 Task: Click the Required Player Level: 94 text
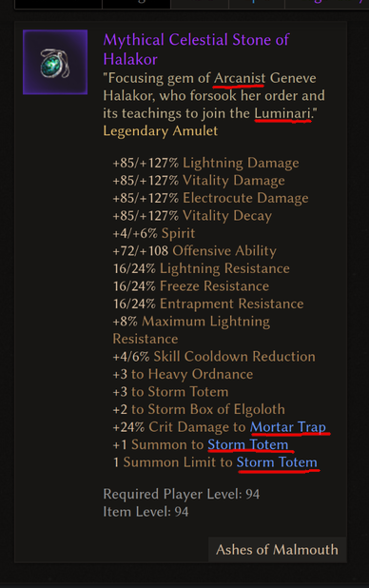click(x=182, y=494)
